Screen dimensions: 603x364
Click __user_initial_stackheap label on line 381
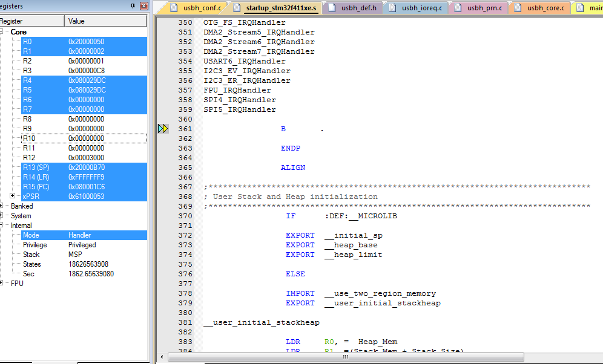tap(262, 322)
